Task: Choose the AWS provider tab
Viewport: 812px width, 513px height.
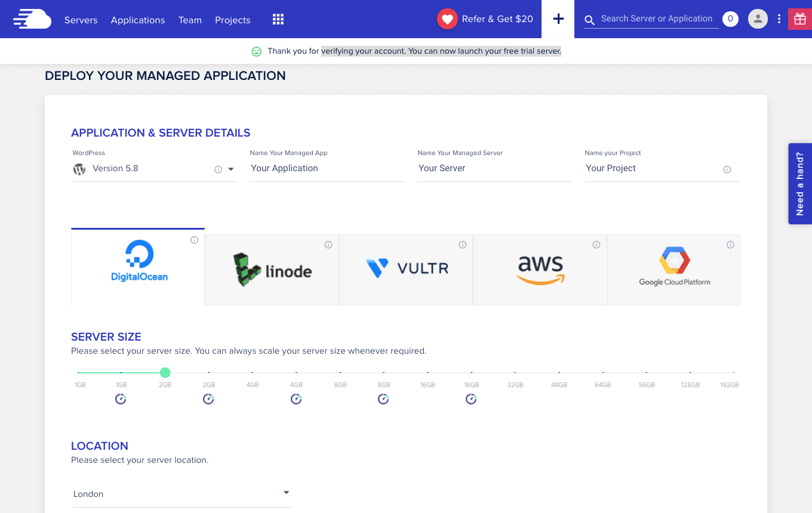Action: point(540,270)
